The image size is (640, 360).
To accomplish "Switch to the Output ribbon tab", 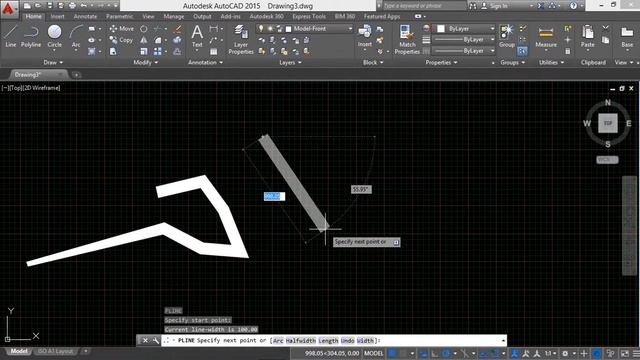I will (202, 16).
